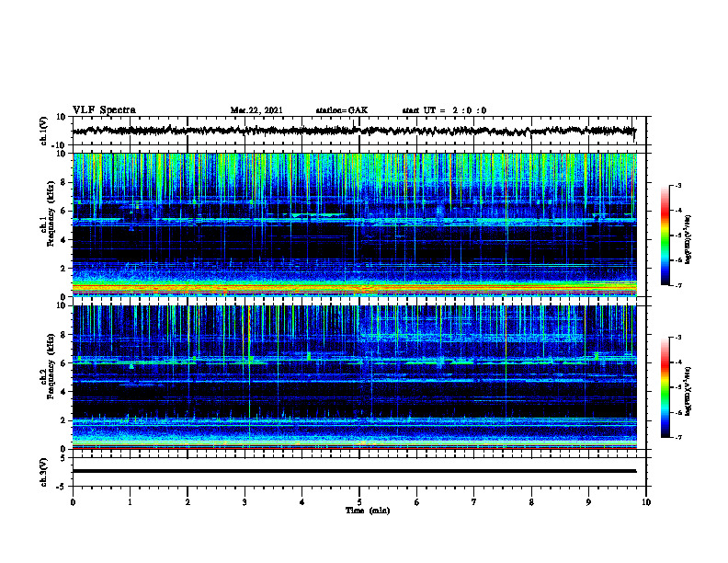Click the ch.1 voltage waveform trace
This screenshot has height=563, width=728.
(x=354, y=131)
